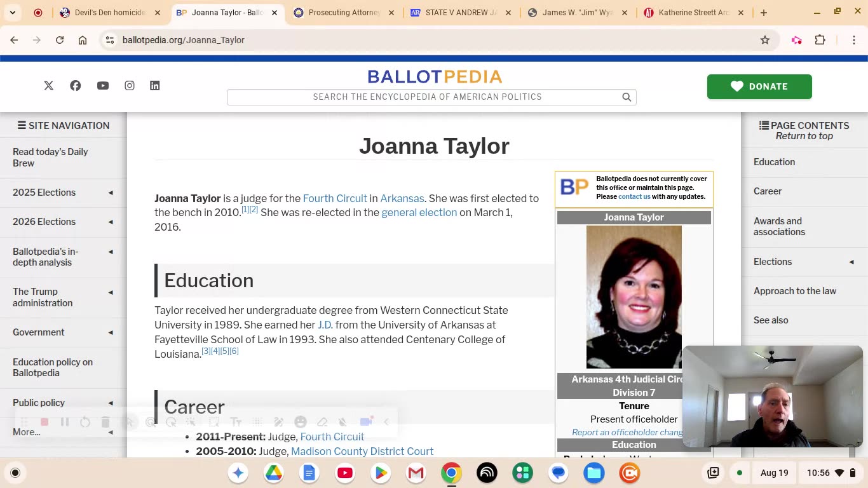
Task: Open Ballotpedia's Facebook icon
Action: 76,86
